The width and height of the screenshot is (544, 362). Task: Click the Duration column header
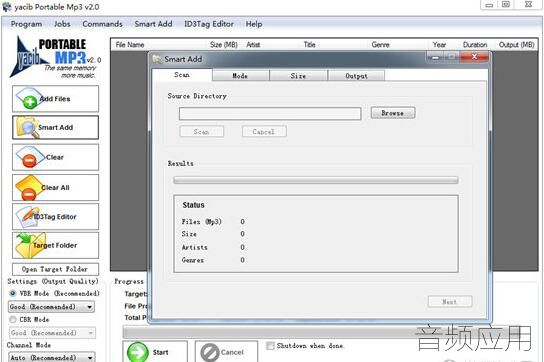(475, 45)
